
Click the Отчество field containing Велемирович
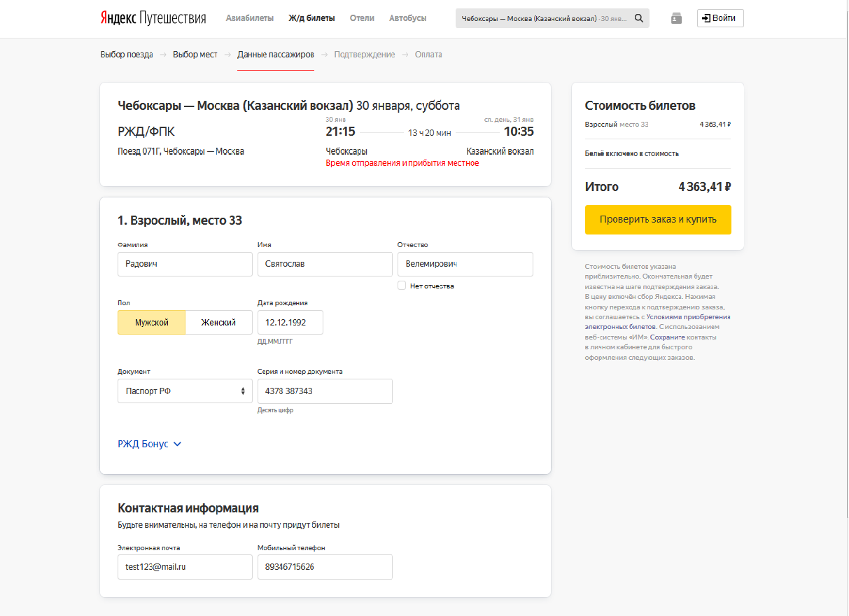pos(465,265)
